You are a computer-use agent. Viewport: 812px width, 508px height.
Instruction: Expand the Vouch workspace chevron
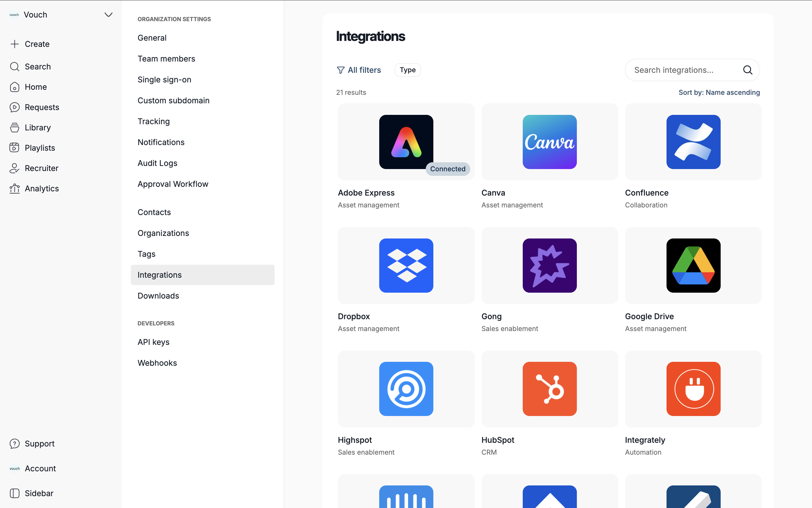click(x=108, y=15)
